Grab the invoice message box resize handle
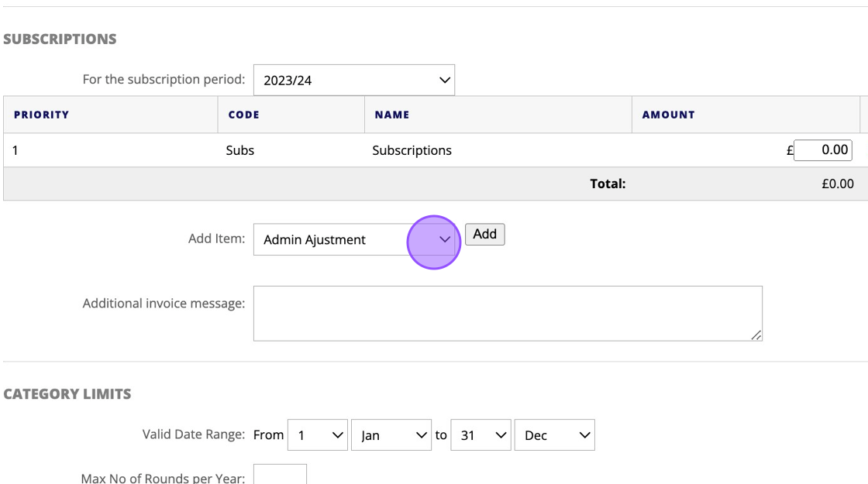Screen dimensions: 868x484 (x=756, y=335)
